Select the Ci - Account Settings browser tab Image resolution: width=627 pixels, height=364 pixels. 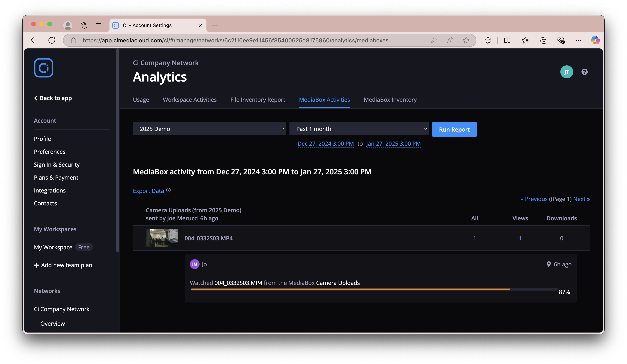pos(158,25)
